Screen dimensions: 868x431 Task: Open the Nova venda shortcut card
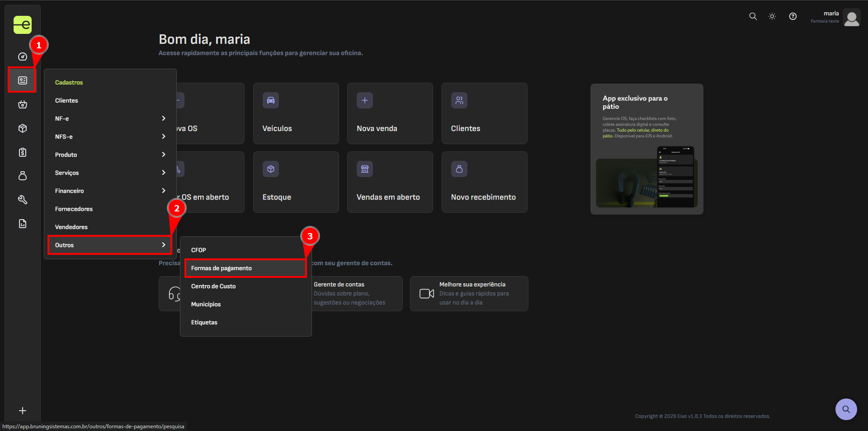390,113
